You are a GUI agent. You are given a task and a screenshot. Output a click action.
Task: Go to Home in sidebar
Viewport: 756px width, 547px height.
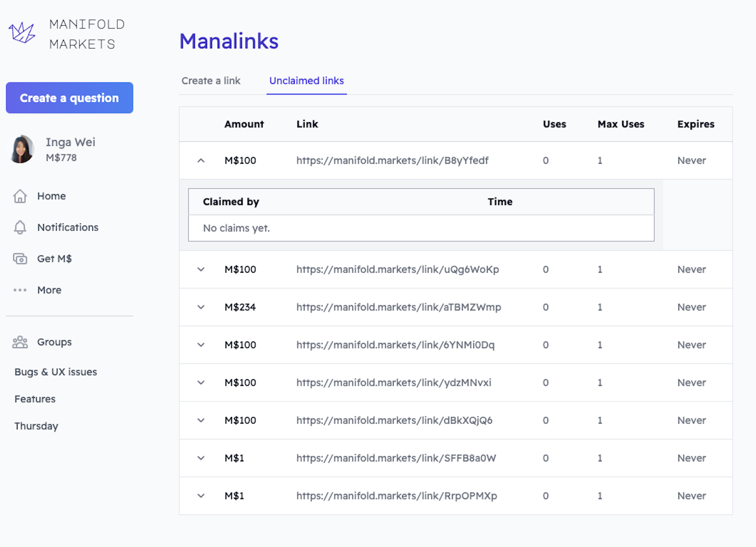point(51,196)
